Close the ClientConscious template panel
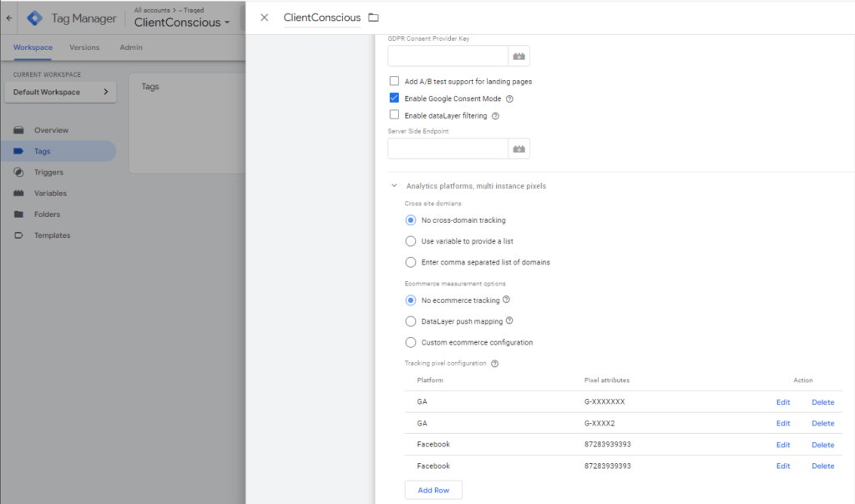Image resolution: width=855 pixels, height=504 pixels. (265, 18)
